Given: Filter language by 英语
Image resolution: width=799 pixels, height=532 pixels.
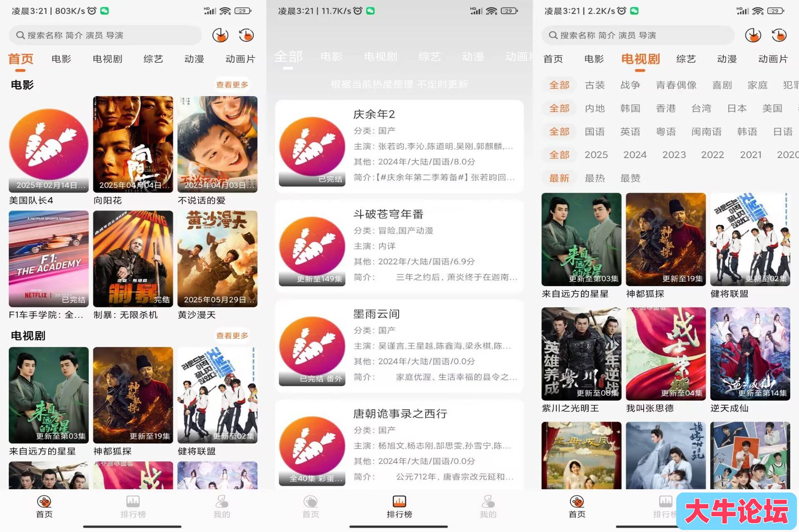Looking at the screenshot, I should point(630,132).
